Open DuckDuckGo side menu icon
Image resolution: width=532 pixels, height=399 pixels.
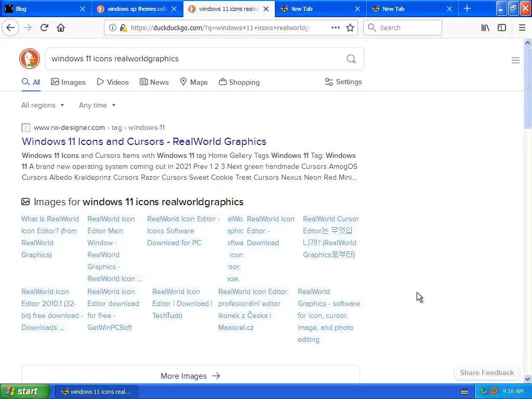515,60
